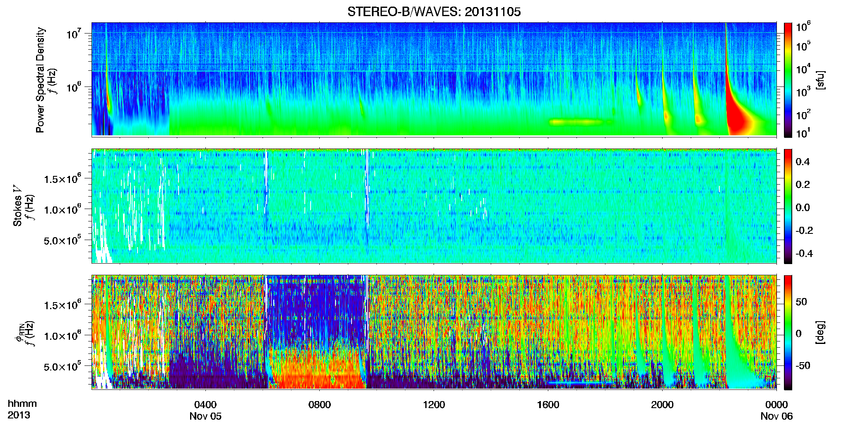Image resolution: width=868 pixels, height=447 pixels.
Task: Click the [deg] colorbar unit label
Action: click(x=820, y=332)
